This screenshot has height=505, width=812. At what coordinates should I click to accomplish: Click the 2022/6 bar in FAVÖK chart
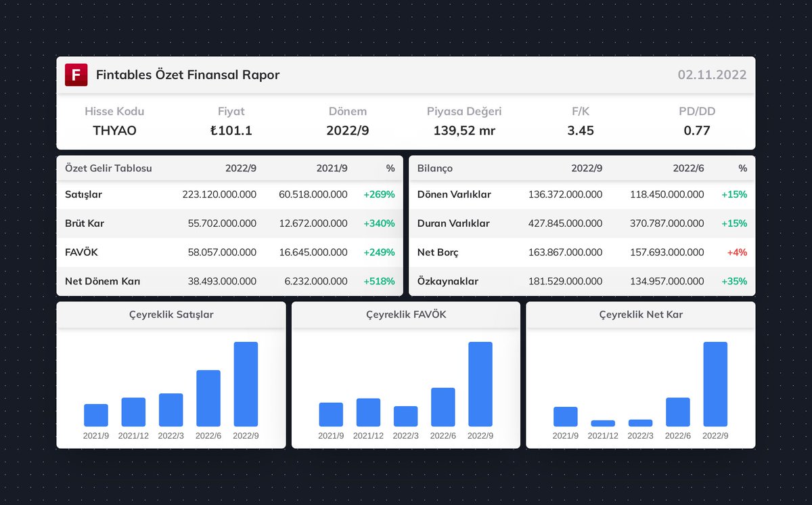pos(443,405)
